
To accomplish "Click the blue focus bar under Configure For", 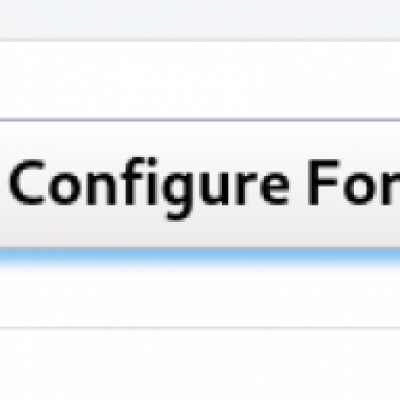I will click(200, 257).
